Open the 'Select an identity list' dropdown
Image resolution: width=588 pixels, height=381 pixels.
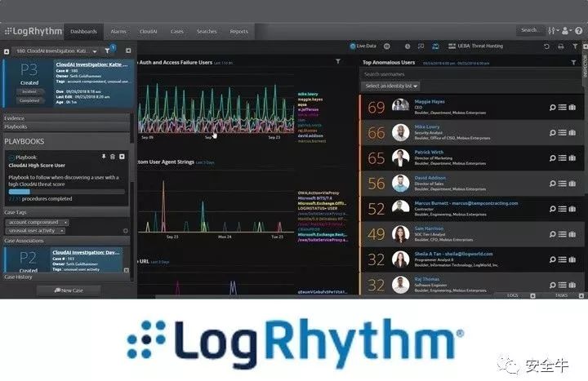point(390,86)
